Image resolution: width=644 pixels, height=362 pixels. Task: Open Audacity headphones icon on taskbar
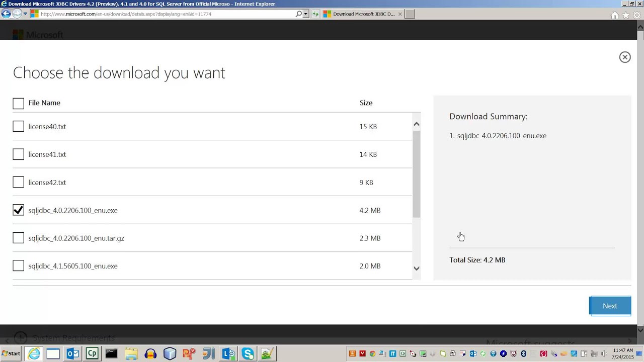[x=150, y=354]
